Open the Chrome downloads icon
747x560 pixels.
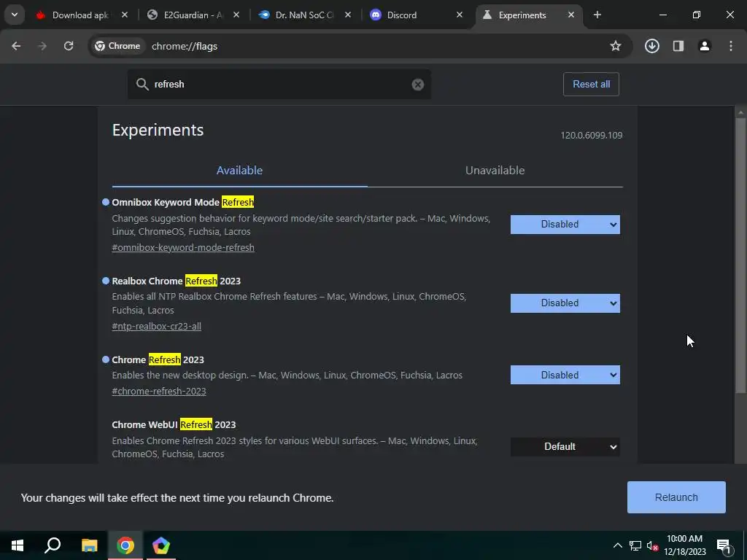651,46
